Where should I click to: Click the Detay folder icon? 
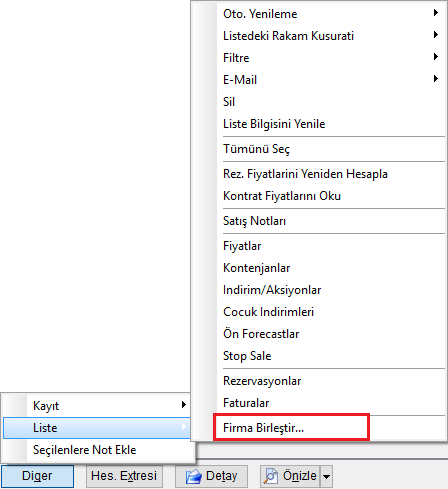[194, 476]
